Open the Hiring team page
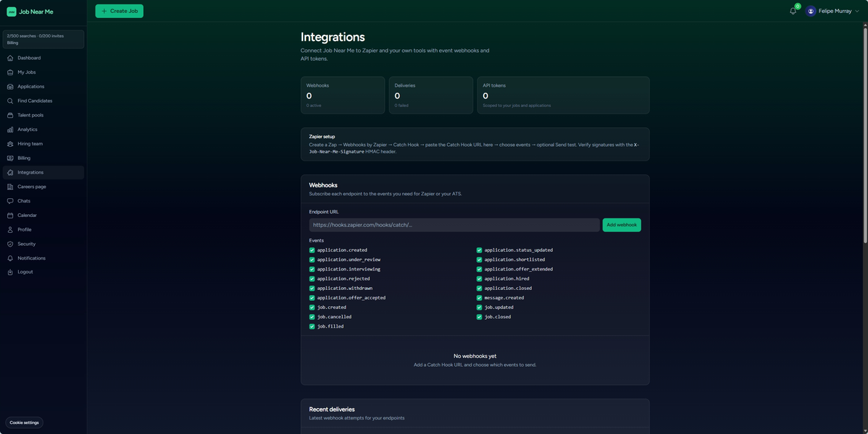This screenshot has height=434, width=868. (43, 144)
